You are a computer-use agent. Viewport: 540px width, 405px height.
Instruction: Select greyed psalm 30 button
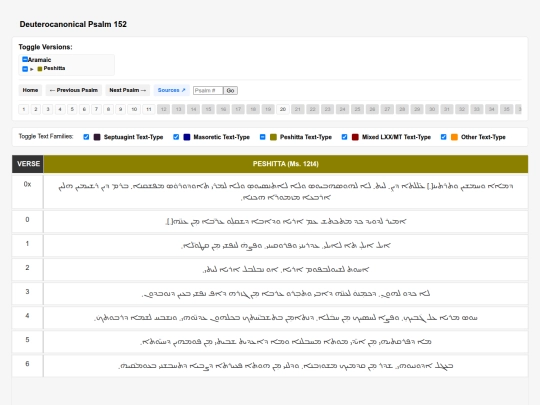pos(432,109)
